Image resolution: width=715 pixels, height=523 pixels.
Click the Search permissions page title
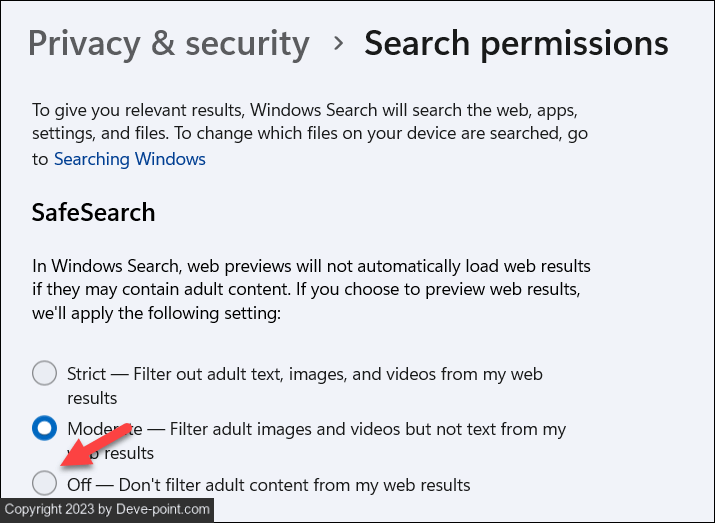tap(516, 43)
